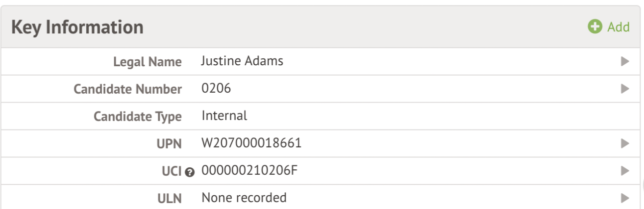This screenshot has width=644, height=209.
Task: Expand the Candidate Number row arrow
Action: (625, 89)
